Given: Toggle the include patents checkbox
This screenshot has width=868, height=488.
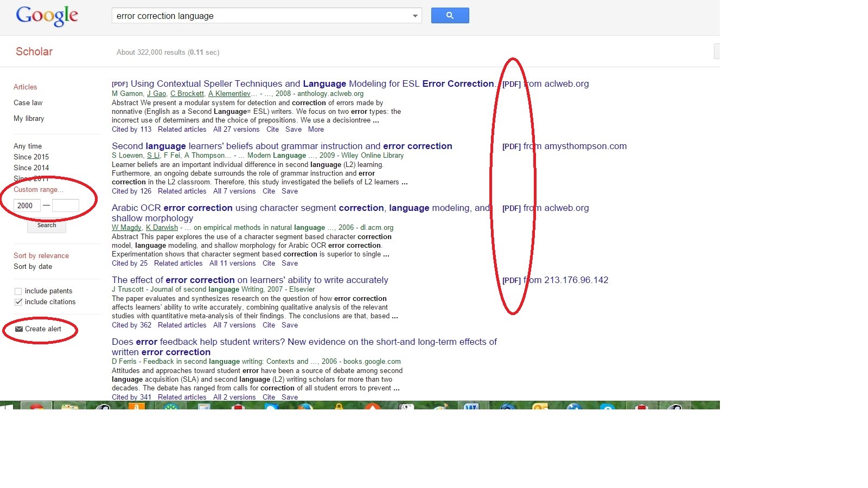Looking at the screenshot, I should (18, 291).
